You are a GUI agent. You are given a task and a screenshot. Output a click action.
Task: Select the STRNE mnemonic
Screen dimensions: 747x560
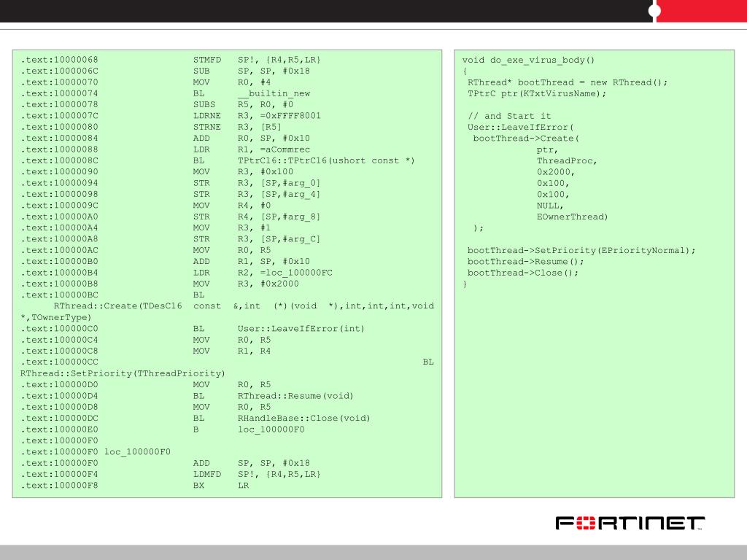point(207,127)
